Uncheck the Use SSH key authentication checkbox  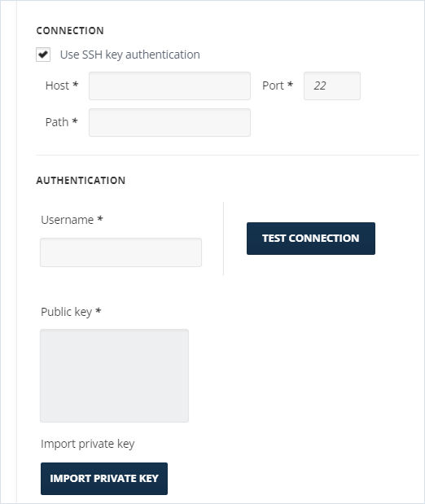coord(43,55)
